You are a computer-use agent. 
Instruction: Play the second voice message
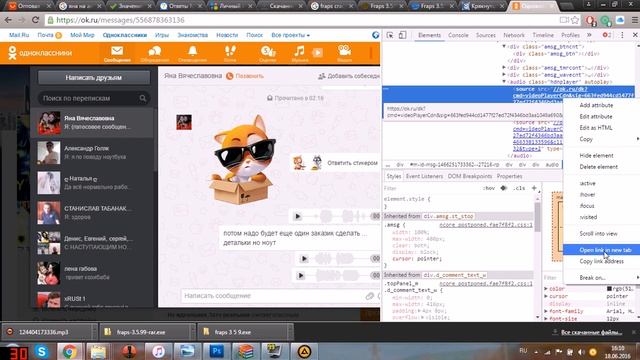[304, 258]
